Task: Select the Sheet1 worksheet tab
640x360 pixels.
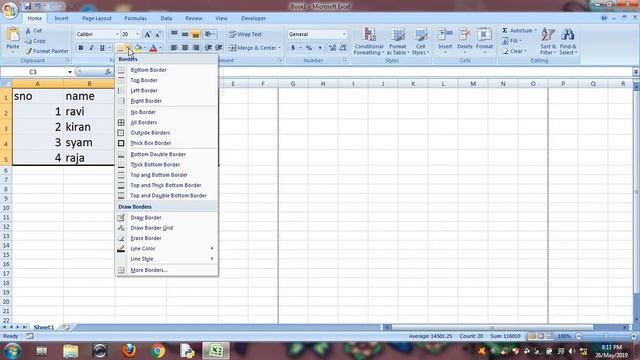Action: (x=44, y=327)
